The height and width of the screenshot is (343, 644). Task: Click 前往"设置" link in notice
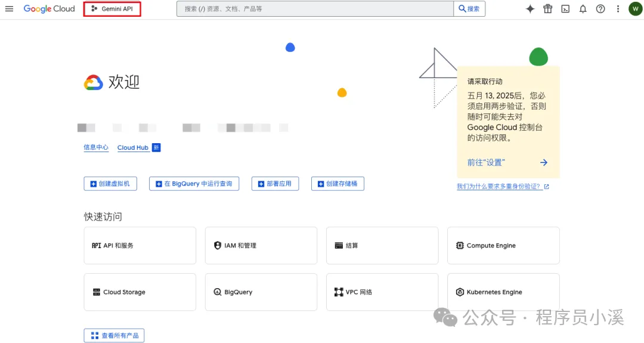487,163
